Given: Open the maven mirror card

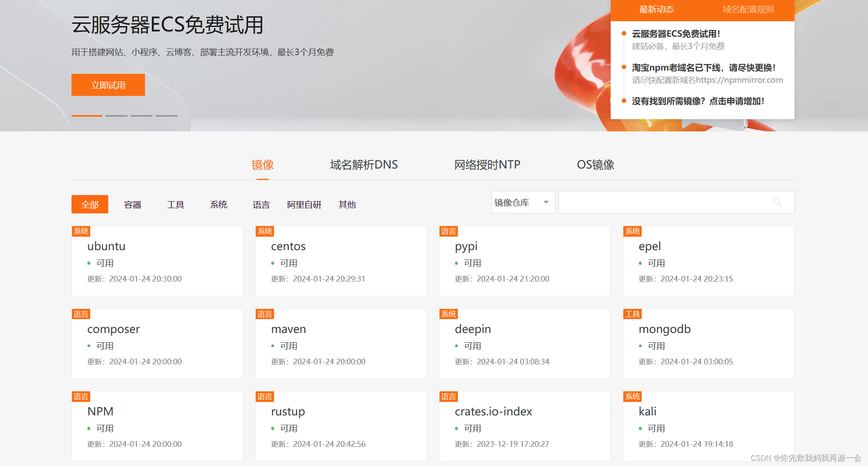Looking at the screenshot, I should (341, 344).
